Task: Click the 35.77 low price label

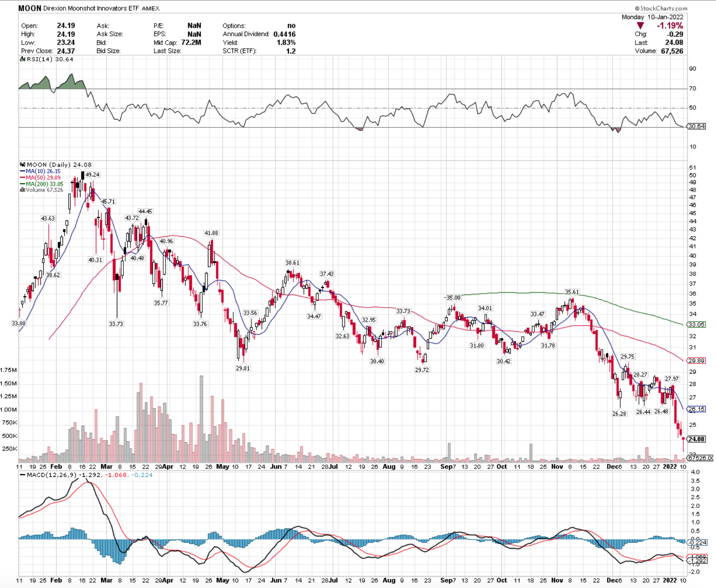Action: pyautogui.click(x=161, y=303)
